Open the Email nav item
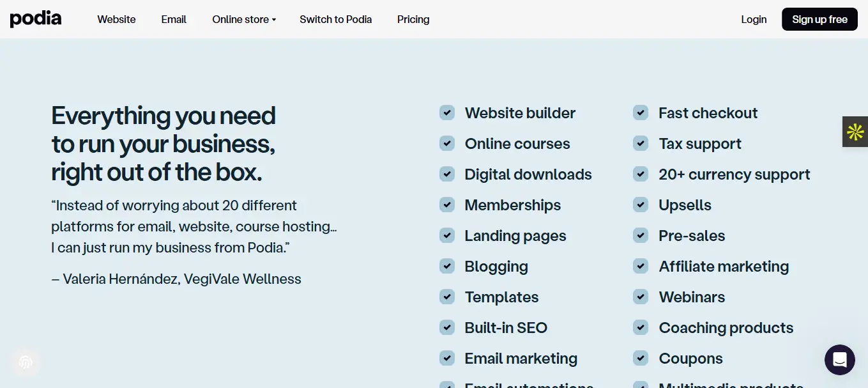Viewport: 868px width, 388px height. point(174,19)
